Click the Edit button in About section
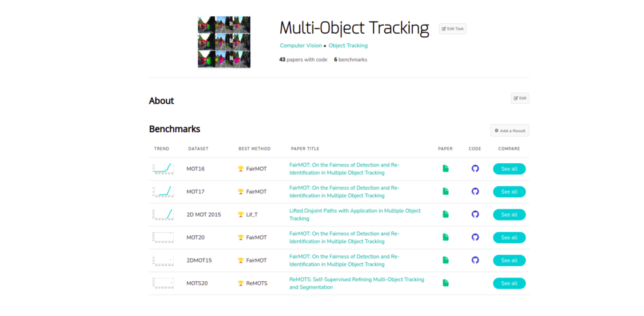 coord(520,98)
